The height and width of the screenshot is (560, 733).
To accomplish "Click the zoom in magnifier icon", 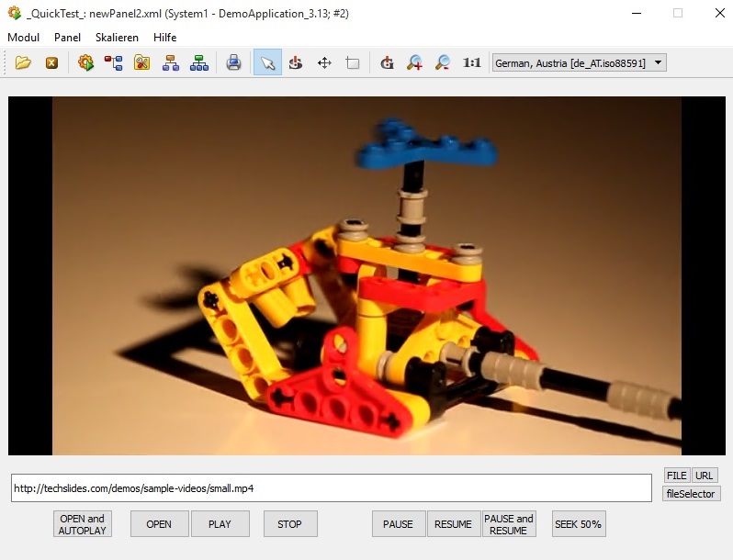I will coord(414,63).
